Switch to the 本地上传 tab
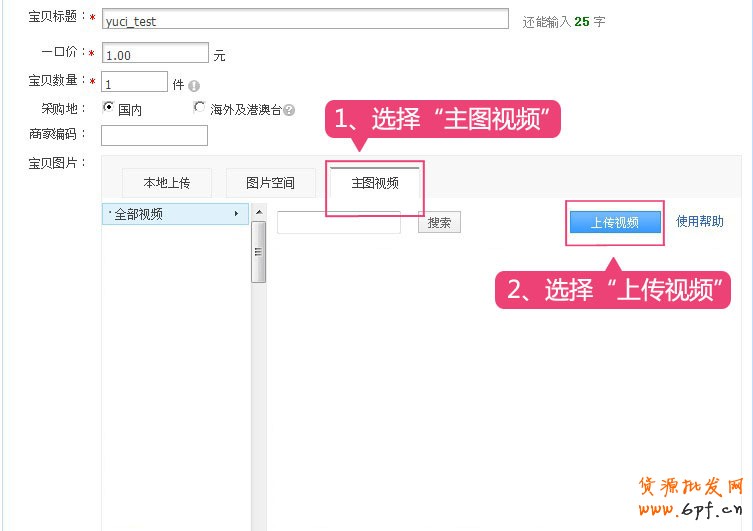Screen dimensions: 753x531 [166, 183]
